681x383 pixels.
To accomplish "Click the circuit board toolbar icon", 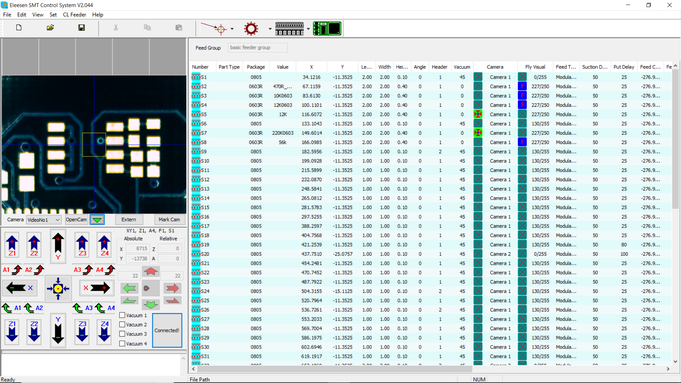I will coord(327,29).
